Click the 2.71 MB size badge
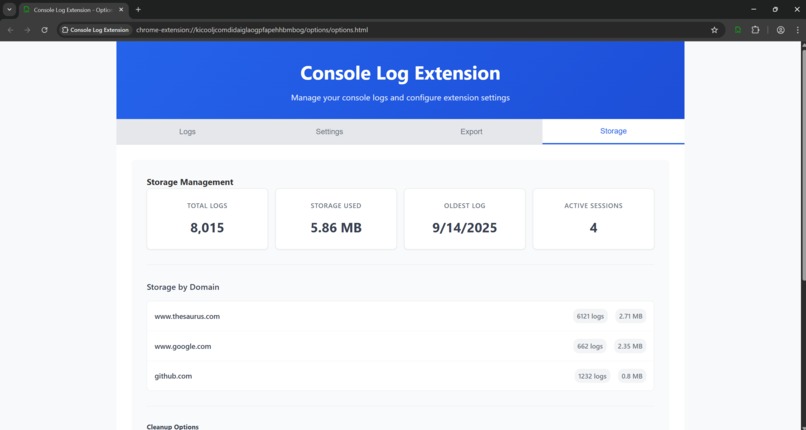 click(x=631, y=316)
